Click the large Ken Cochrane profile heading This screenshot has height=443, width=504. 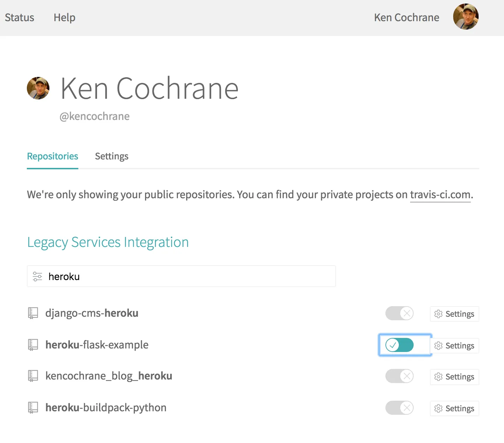point(150,88)
